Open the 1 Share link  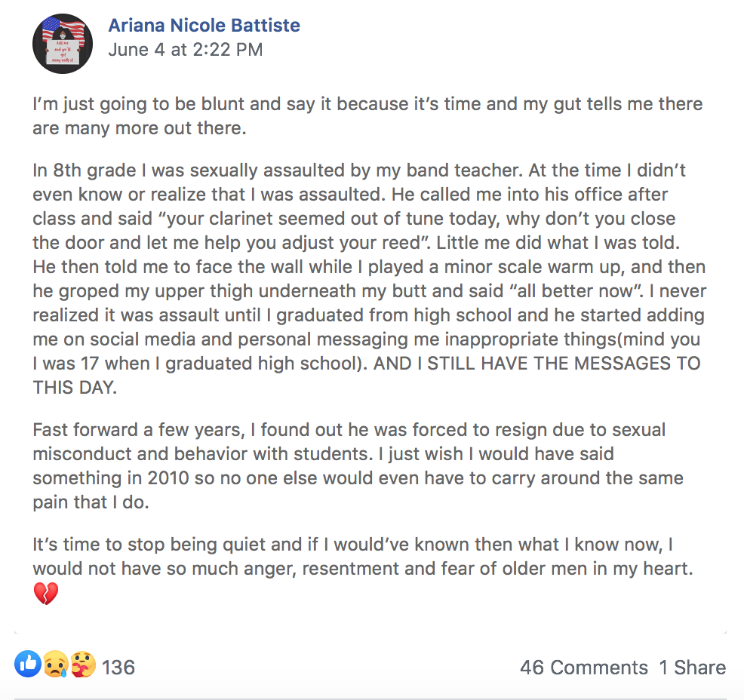coord(692,667)
